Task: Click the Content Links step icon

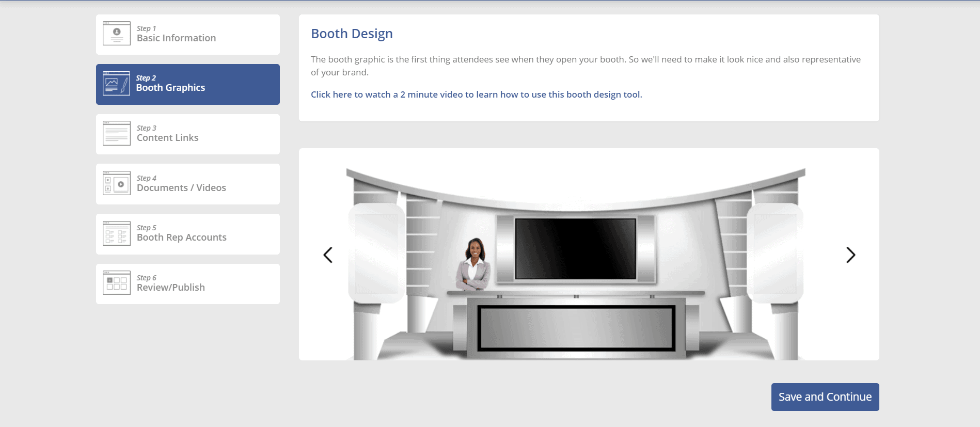Action: (x=117, y=133)
